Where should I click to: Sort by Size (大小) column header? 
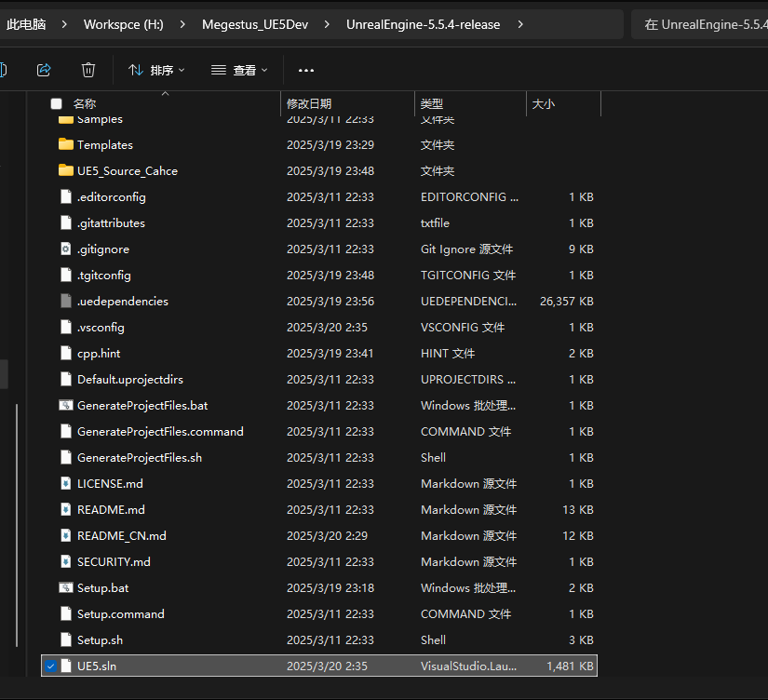click(x=544, y=104)
